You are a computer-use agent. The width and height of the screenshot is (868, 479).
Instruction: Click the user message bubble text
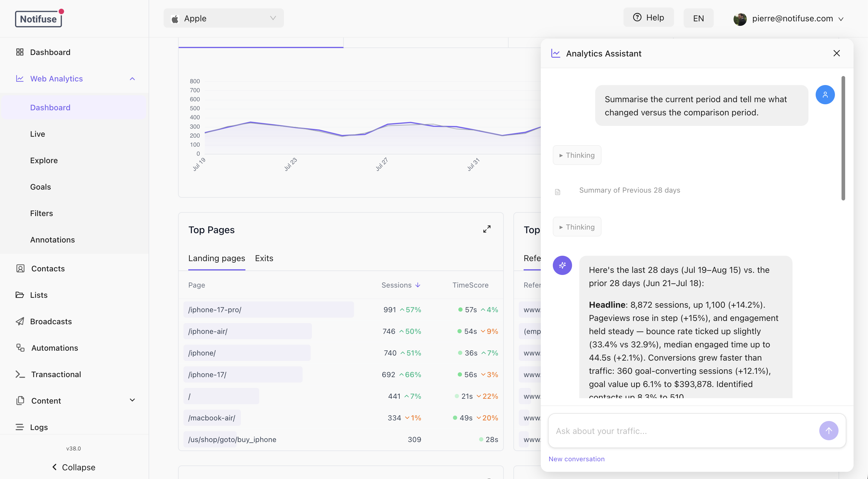coord(695,106)
